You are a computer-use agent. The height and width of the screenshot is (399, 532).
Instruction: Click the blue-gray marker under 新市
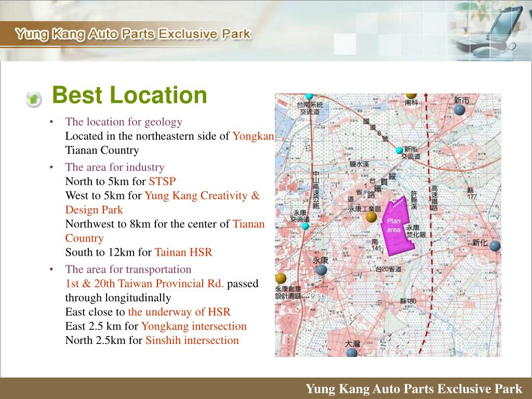[459, 110]
